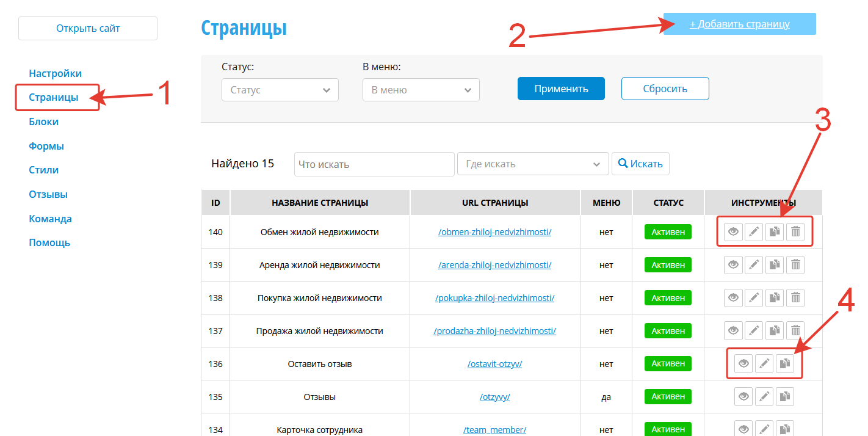Focus the Что искать search field
The width and height of the screenshot is (868, 436).
(x=374, y=164)
